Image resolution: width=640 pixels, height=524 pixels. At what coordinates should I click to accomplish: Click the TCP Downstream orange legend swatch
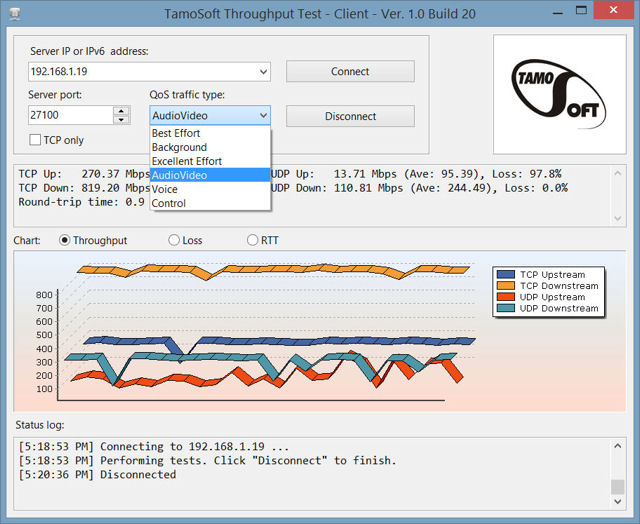tap(506, 286)
